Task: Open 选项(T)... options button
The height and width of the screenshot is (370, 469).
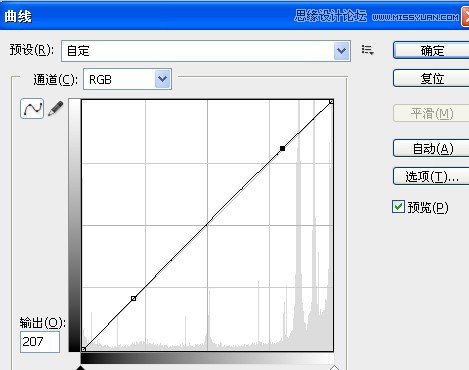Action: point(431,176)
